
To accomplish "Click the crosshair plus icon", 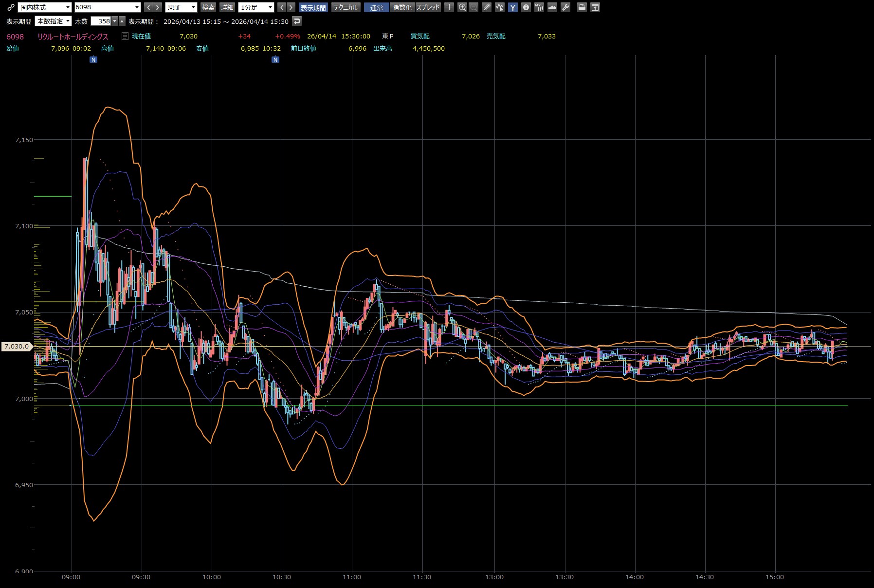I will 449,7.
